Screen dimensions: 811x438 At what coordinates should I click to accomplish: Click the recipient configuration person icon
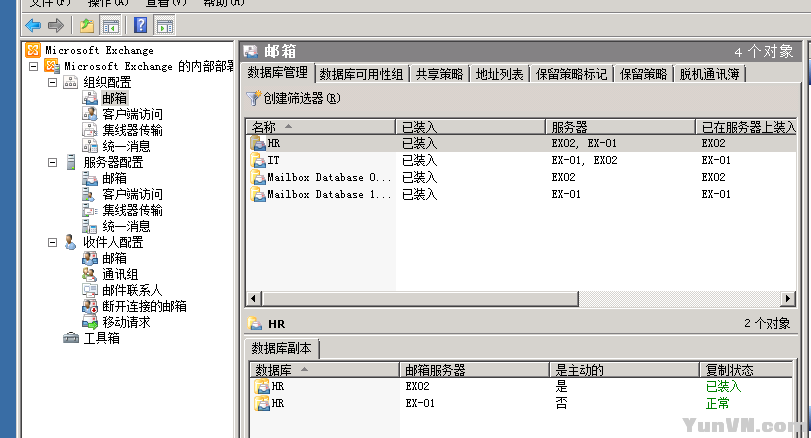[x=70, y=242]
